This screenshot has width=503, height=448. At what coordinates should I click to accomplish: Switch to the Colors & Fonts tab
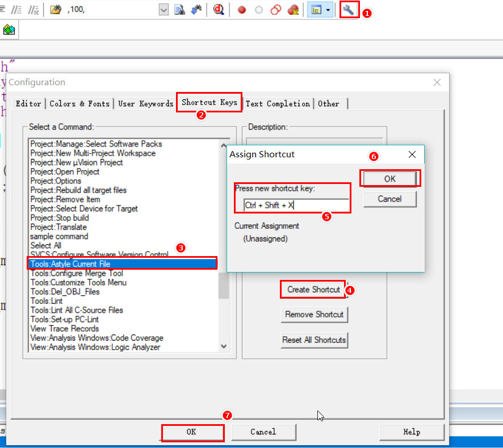click(79, 104)
